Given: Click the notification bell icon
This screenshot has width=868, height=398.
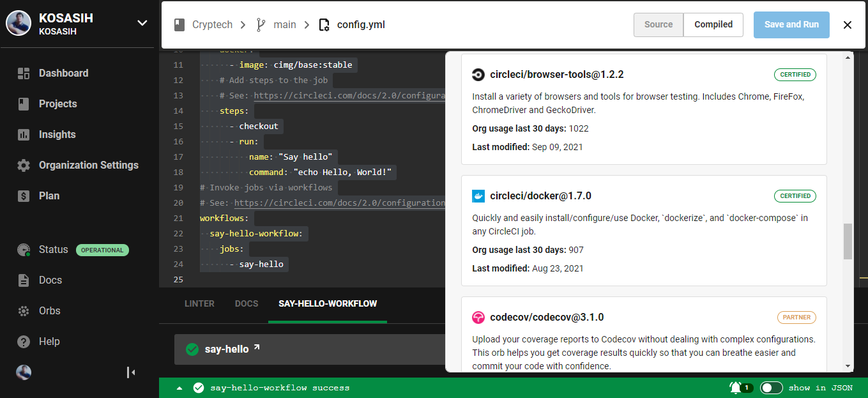Looking at the screenshot, I should point(736,388).
